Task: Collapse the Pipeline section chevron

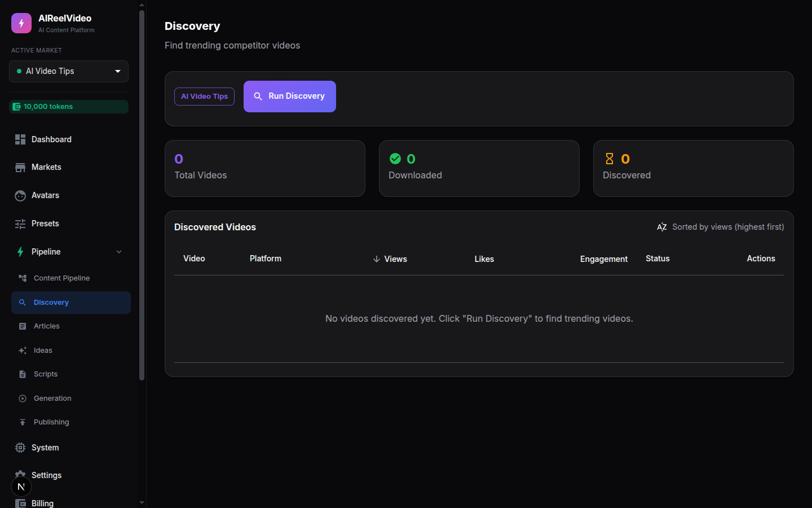Action: pos(118,252)
